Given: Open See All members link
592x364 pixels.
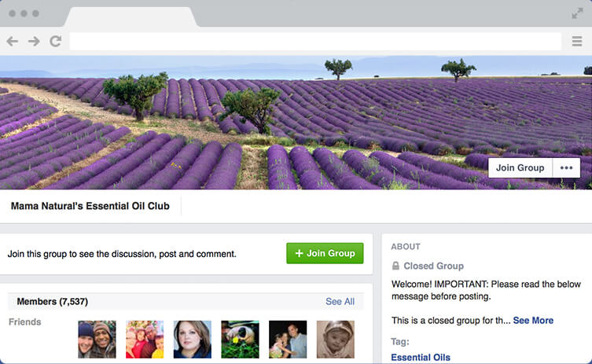Looking at the screenshot, I should coord(340,301).
